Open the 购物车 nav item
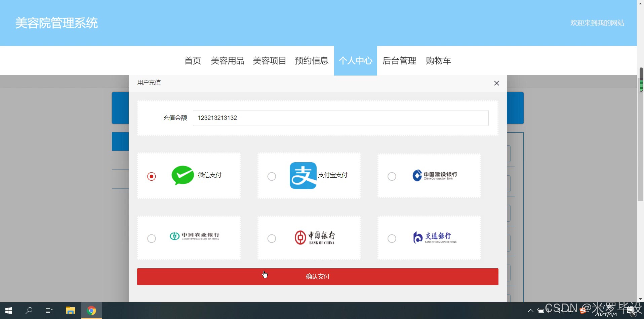 438,61
